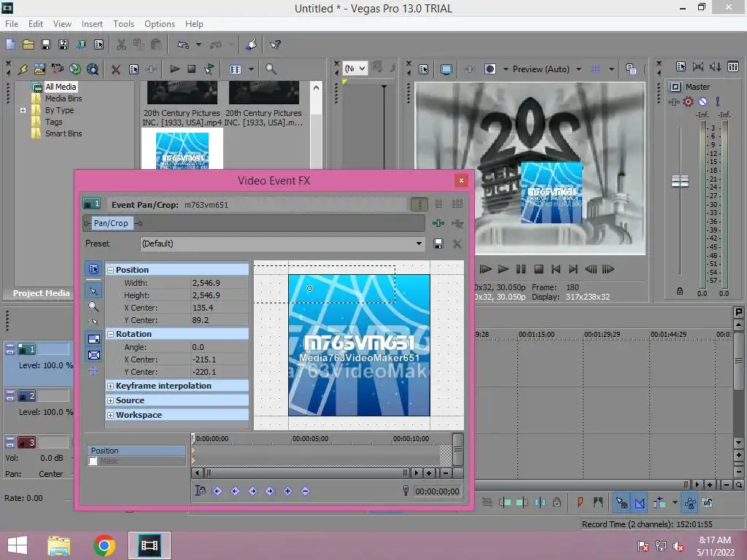Toggle Lock Envelopes to Events icon

[690, 502]
